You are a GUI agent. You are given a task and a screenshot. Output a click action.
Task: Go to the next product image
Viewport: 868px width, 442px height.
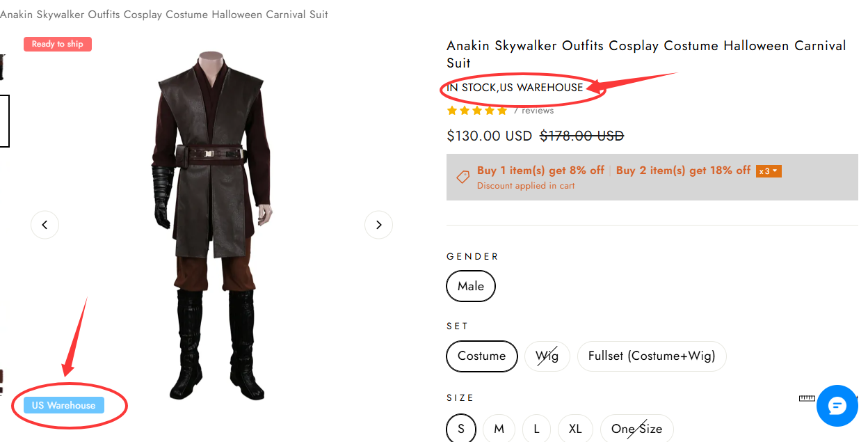378,225
